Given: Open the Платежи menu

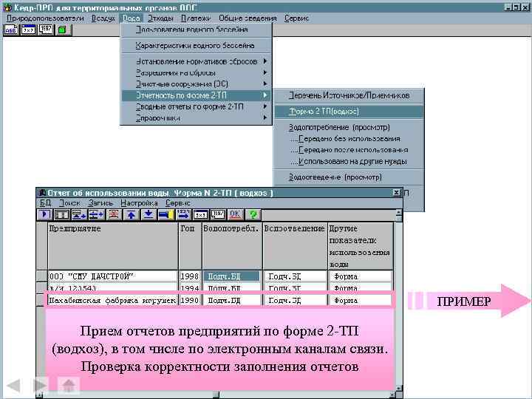Looking at the screenshot, I should pyautogui.click(x=196, y=18).
